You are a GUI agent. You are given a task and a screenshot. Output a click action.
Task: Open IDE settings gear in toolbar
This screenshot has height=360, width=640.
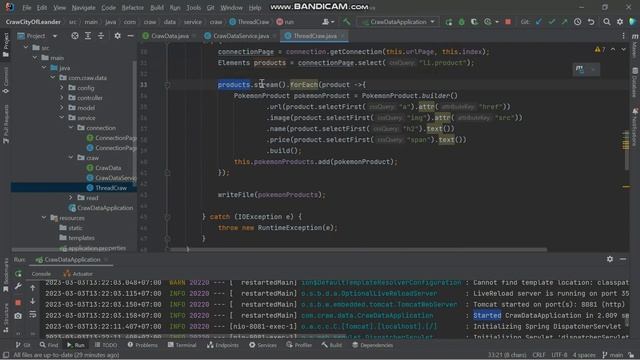(620, 22)
